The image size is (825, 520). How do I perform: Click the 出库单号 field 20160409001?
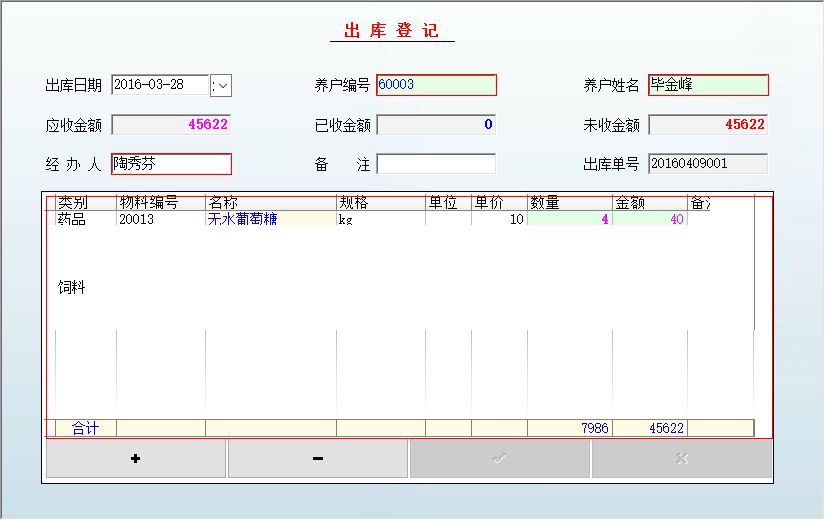pyautogui.click(x=708, y=164)
